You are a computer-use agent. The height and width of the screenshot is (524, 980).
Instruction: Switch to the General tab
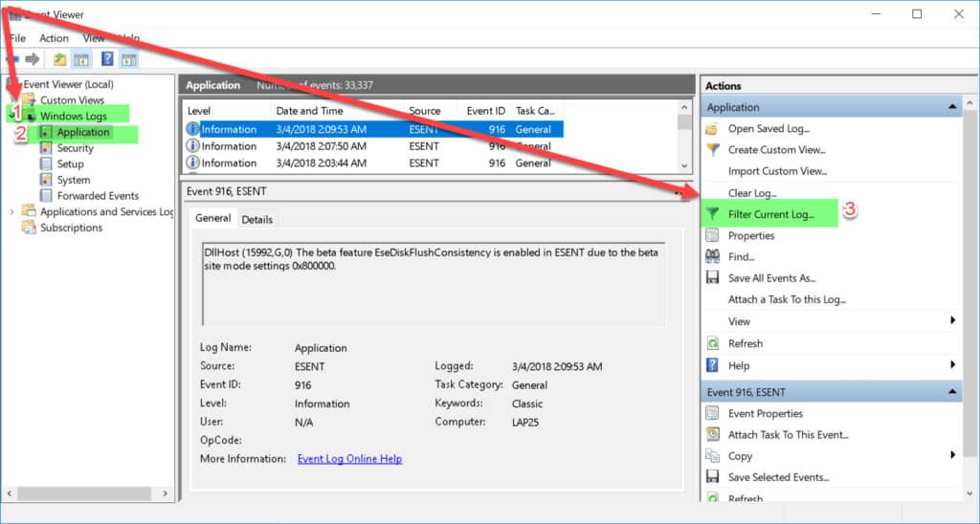(212, 219)
